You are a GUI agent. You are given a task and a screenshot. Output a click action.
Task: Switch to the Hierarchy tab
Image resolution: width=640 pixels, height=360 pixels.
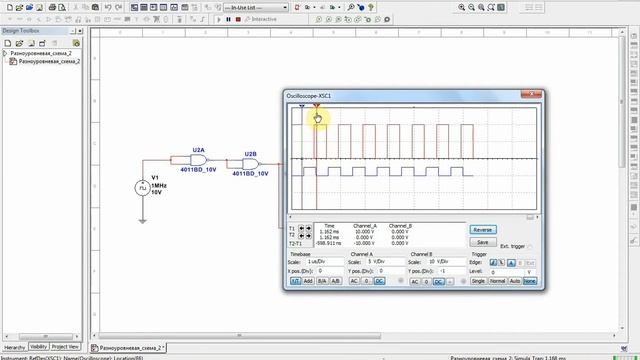pyautogui.click(x=15, y=347)
